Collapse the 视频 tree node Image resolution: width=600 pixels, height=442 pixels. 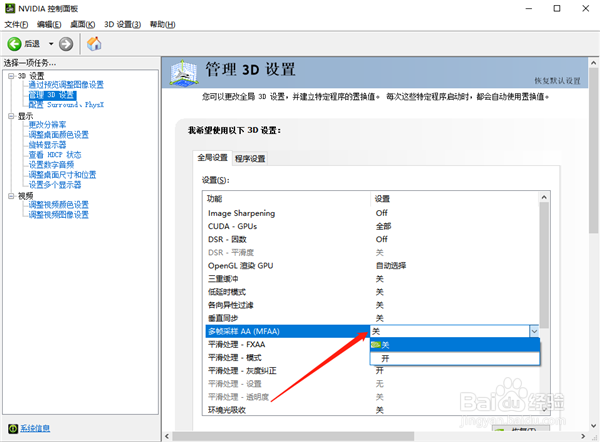click(x=11, y=196)
